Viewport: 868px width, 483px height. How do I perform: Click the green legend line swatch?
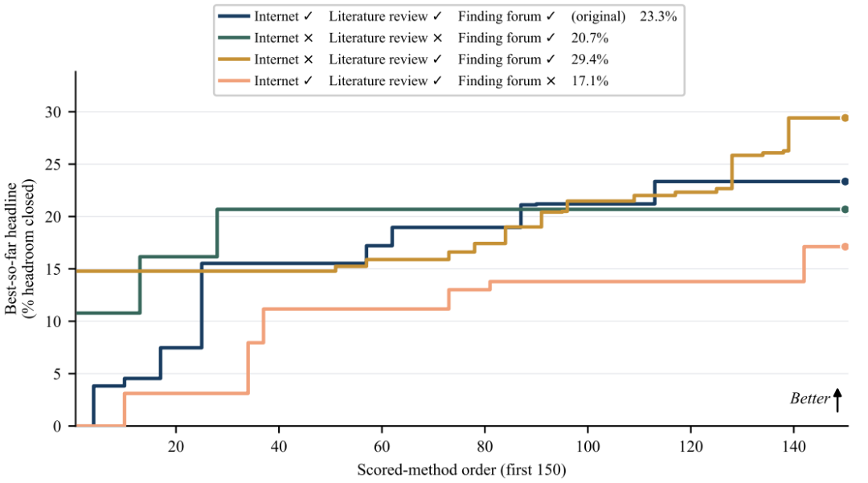point(233,39)
